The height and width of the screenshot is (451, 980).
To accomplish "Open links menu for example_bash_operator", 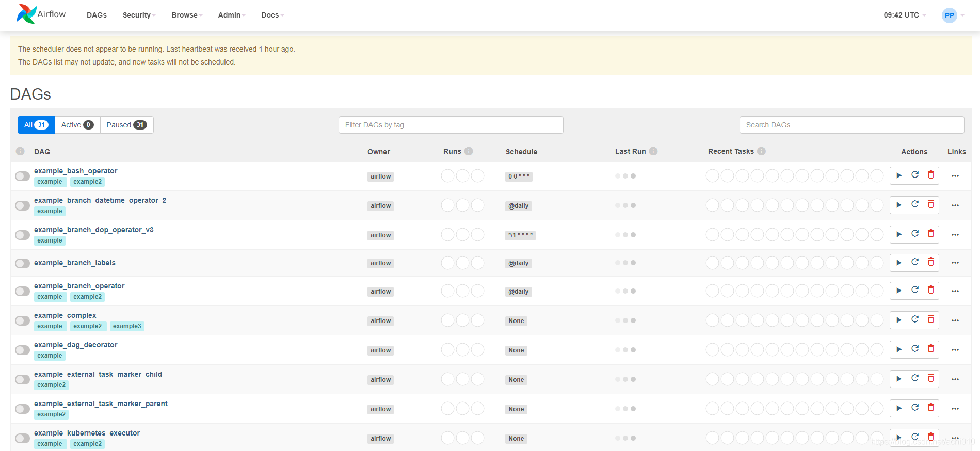I will coord(955,176).
